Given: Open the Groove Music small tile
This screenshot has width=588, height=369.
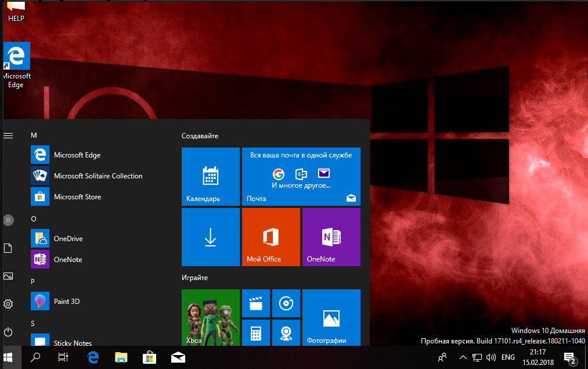Looking at the screenshot, I should 286,303.
